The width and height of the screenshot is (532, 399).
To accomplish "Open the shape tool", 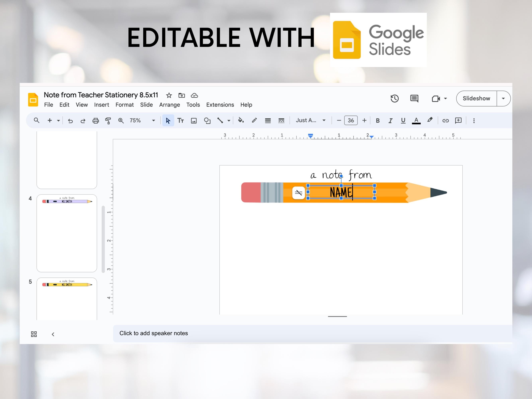I will click(x=207, y=120).
